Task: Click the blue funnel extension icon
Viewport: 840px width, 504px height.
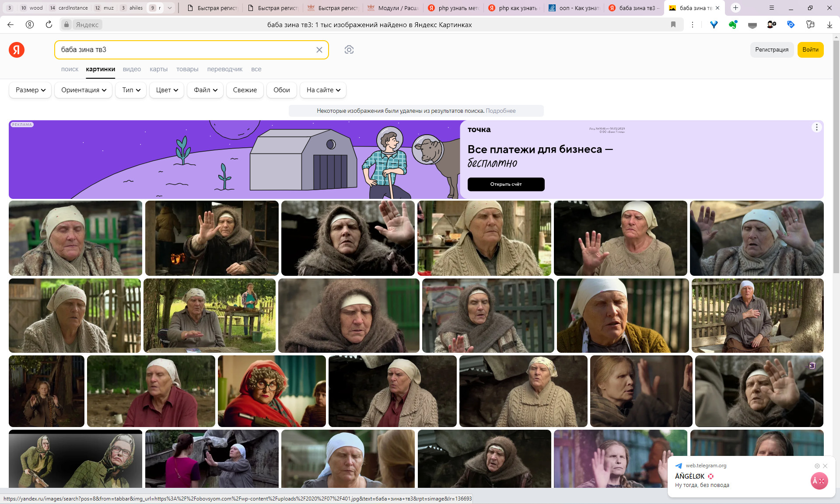Action: click(714, 24)
